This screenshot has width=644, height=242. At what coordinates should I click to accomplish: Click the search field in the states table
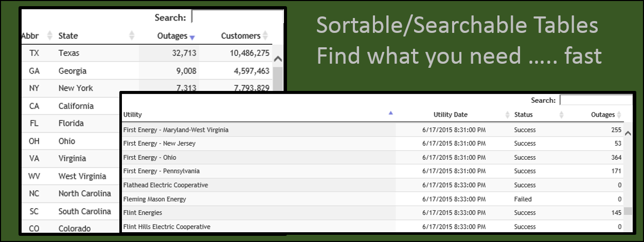tap(237, 17)
